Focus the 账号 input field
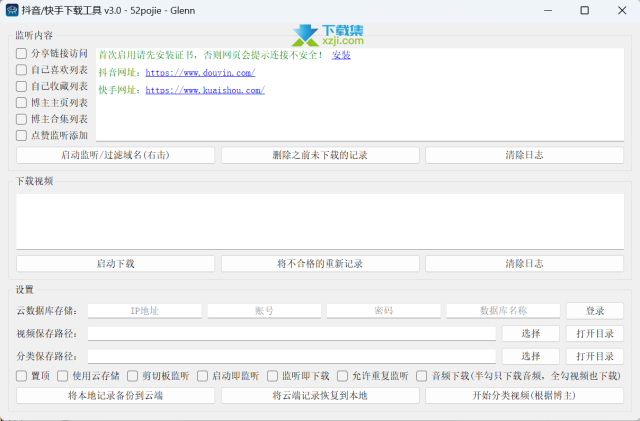640x421 pixels. click(264, 311)
